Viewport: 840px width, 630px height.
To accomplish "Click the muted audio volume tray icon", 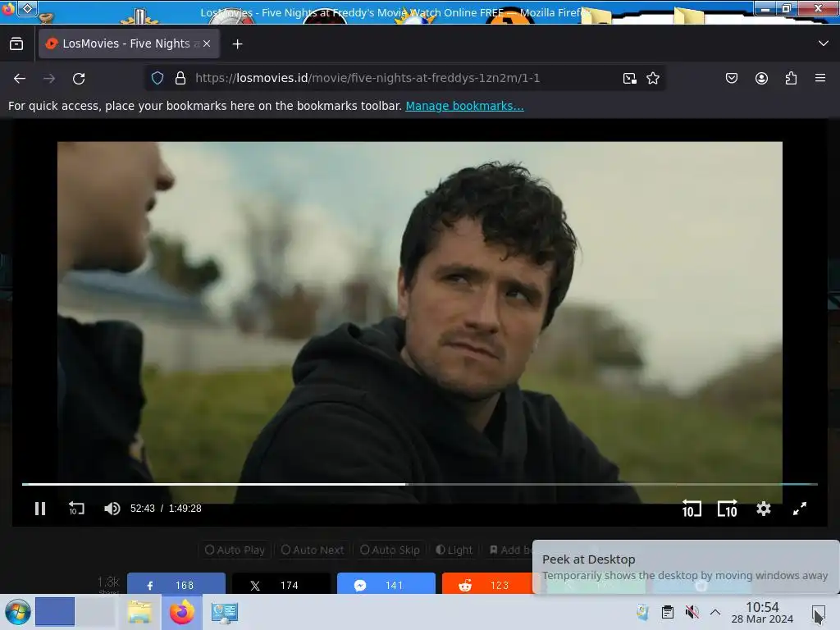I will tap(692, 612).
